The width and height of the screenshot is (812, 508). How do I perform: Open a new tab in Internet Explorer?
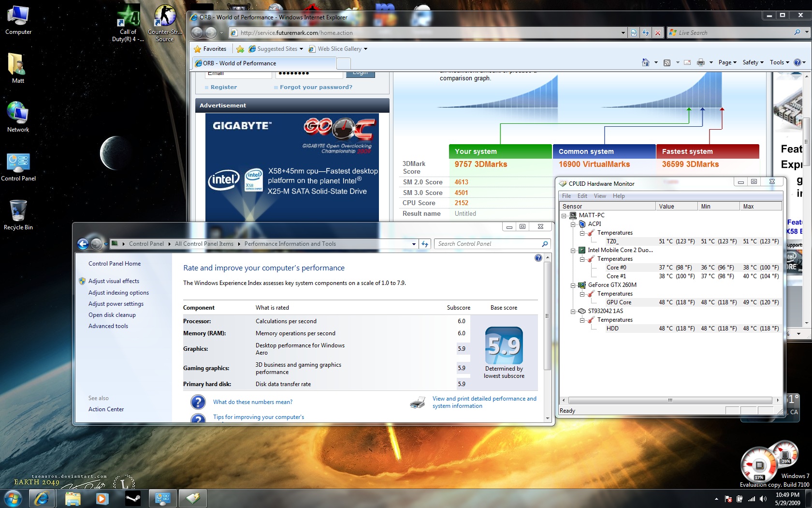point(343,63)
